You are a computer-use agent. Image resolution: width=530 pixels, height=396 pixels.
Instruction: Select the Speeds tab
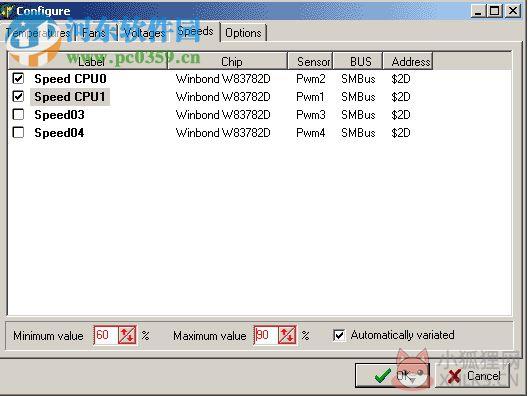pos(195,32)
